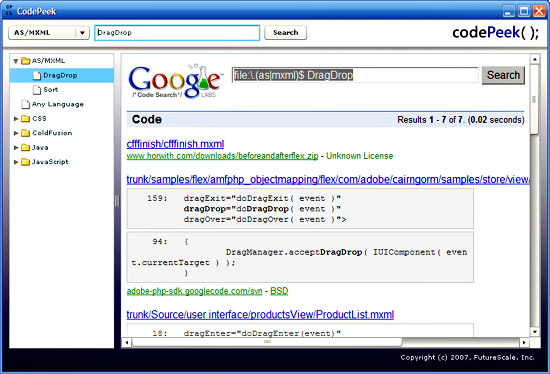Click the 'Results 1 - 7 of 7' text
The height and width of the screenshot is (374, 550).
430,120
